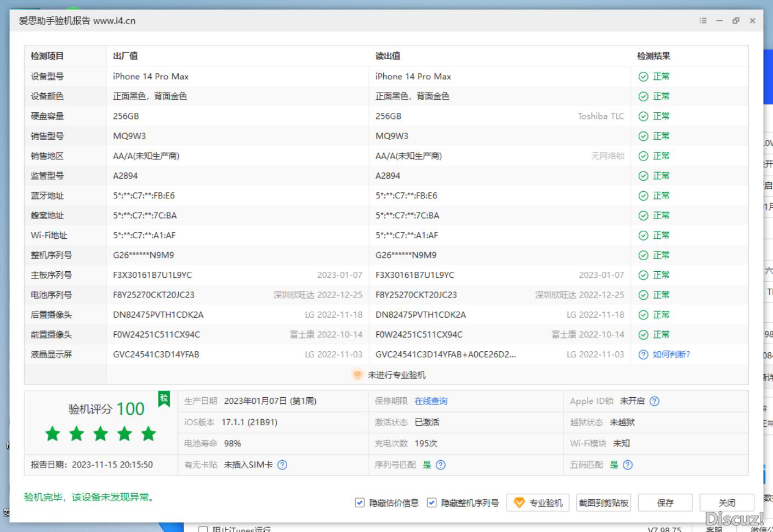Click the shield icon beside 未进行专业验机

tap(357, 375)
